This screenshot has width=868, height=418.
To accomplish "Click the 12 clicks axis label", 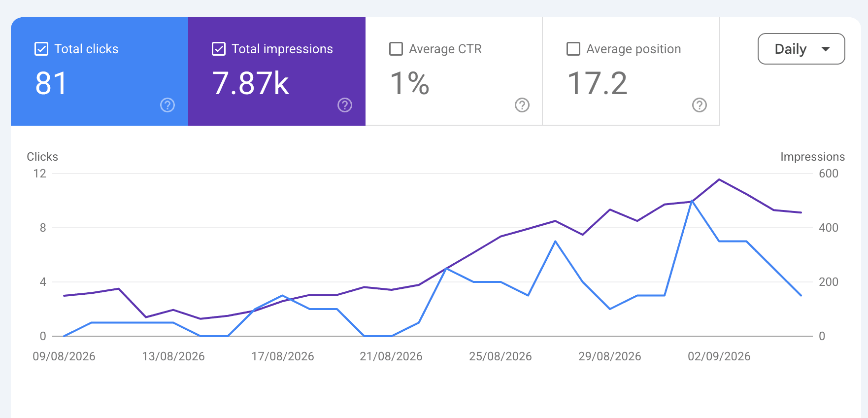I will 40,174.
